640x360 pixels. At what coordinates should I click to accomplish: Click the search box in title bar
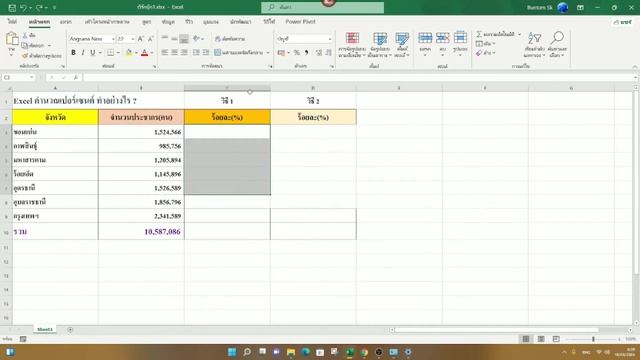pos(322,7)
